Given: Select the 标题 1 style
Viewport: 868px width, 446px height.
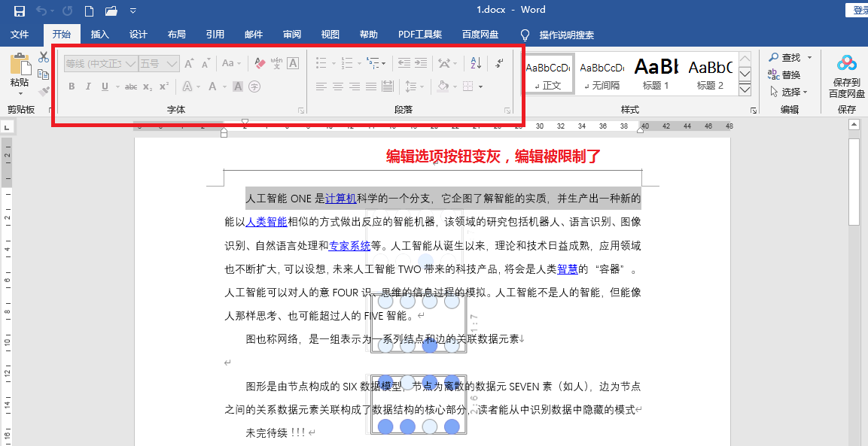Looking at the screenshot, I should click(656, 74).
